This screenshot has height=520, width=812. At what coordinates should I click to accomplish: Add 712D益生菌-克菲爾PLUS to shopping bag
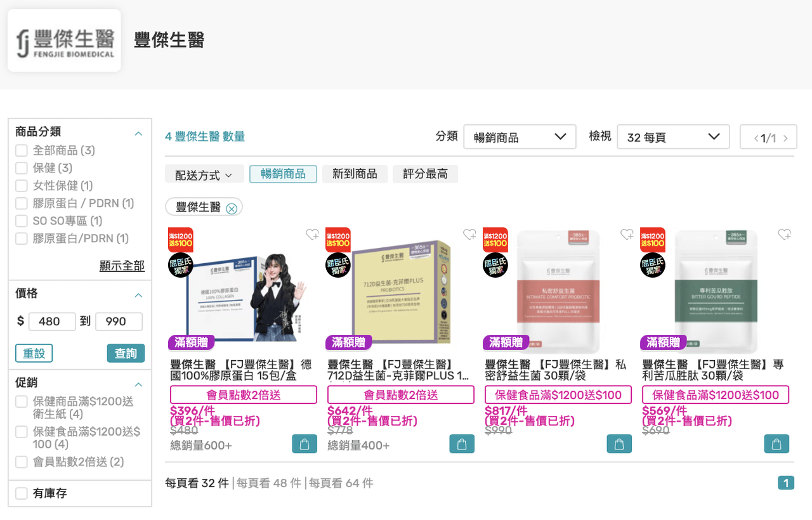[x=462, y=444]
